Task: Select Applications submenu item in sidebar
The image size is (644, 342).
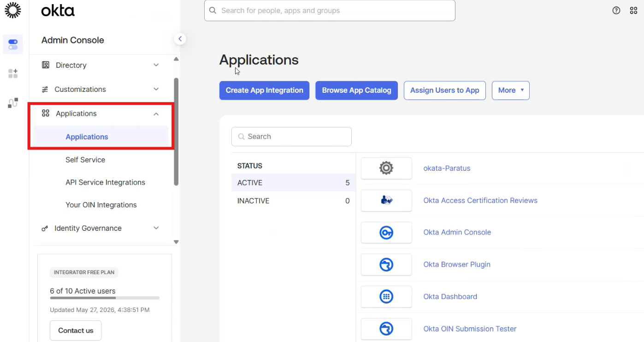Action: [x=100, y=137]
